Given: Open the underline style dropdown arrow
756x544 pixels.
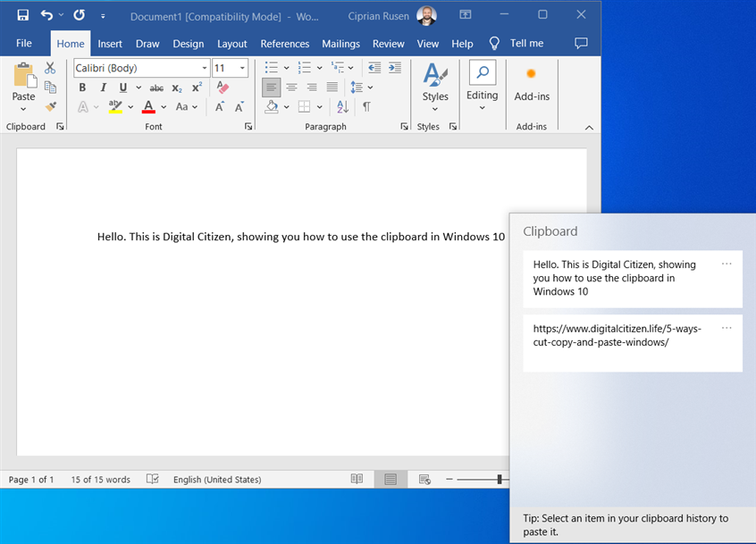Looking at the screenshot, I should click(139, 88).
